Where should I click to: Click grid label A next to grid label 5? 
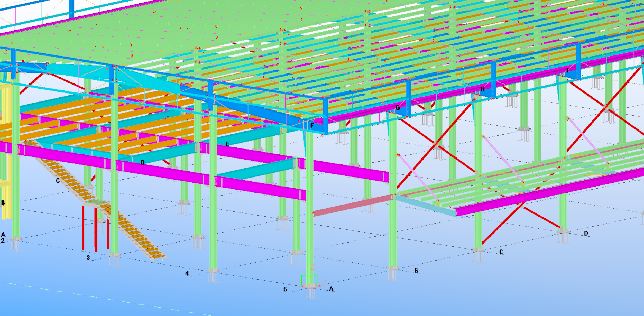coord(332,289)
